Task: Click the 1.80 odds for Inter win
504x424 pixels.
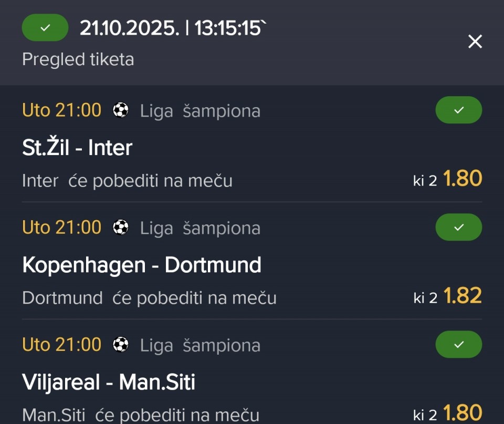Action: (462, 179)
